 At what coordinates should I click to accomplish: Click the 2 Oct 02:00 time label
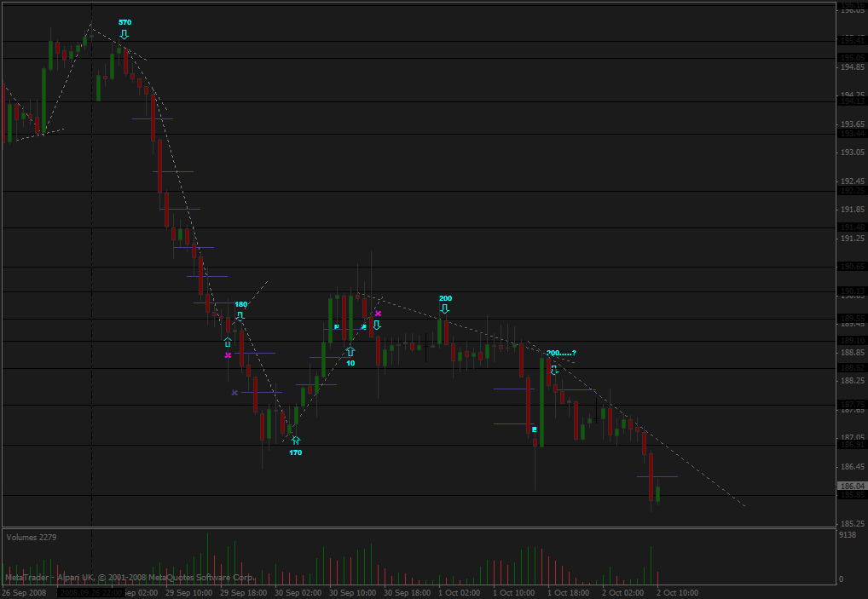click(x=622, y=592)
